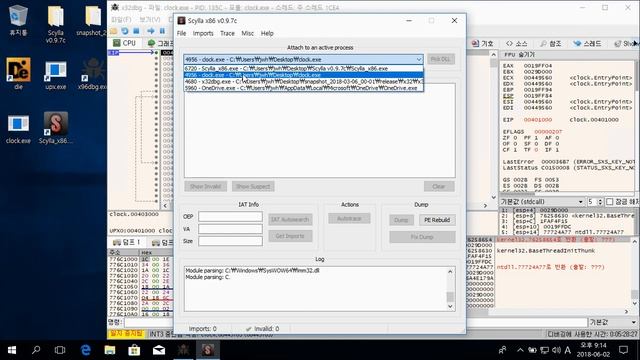This screenshot has height=360, width=640.
Task: Click the PE Rebuild button
Action: (x=437, y=220)
